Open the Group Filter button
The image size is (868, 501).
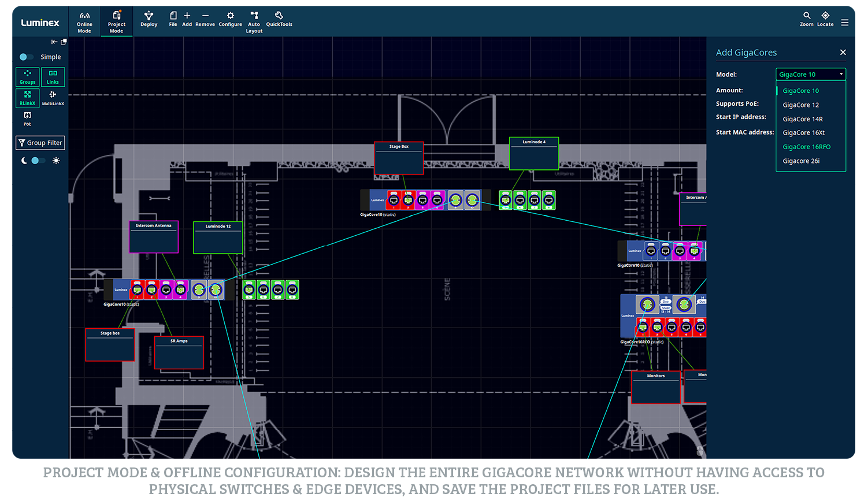(x=40, y=143)
